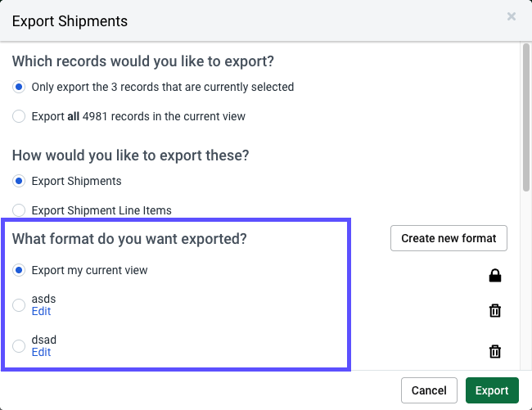Pick the dsad export format

[19, 346]
